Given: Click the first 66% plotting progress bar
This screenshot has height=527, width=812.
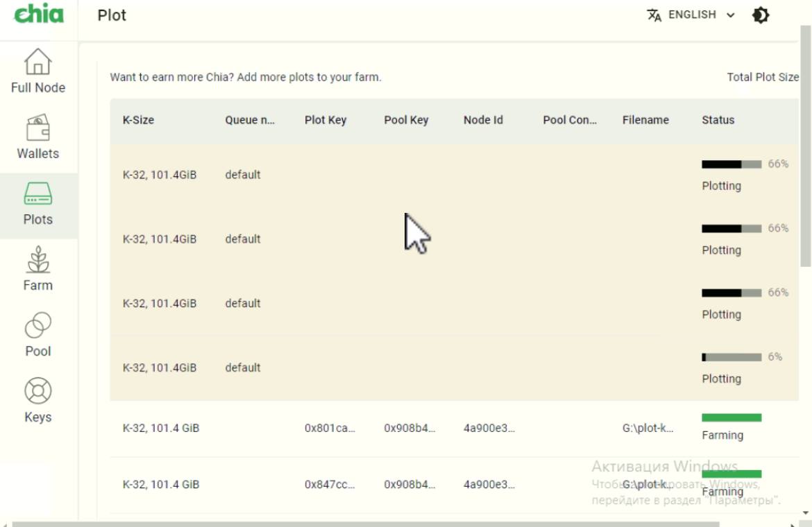Looking at the screenshot, I should 731,164.
